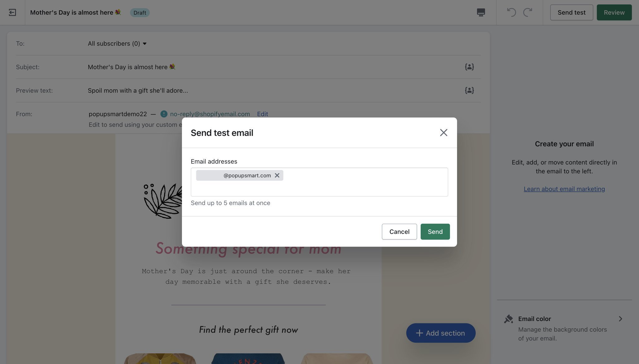Click the Send button in Send test dialog
The height and width of the screenshot is (364, 639).
435,231
